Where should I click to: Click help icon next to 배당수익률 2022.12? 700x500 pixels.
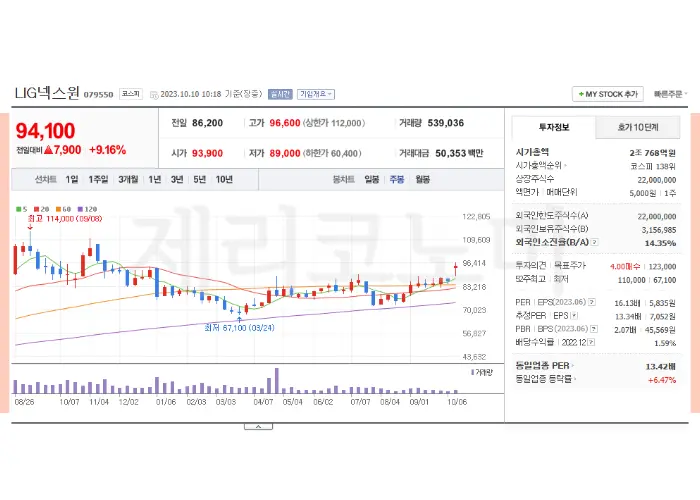591,342
